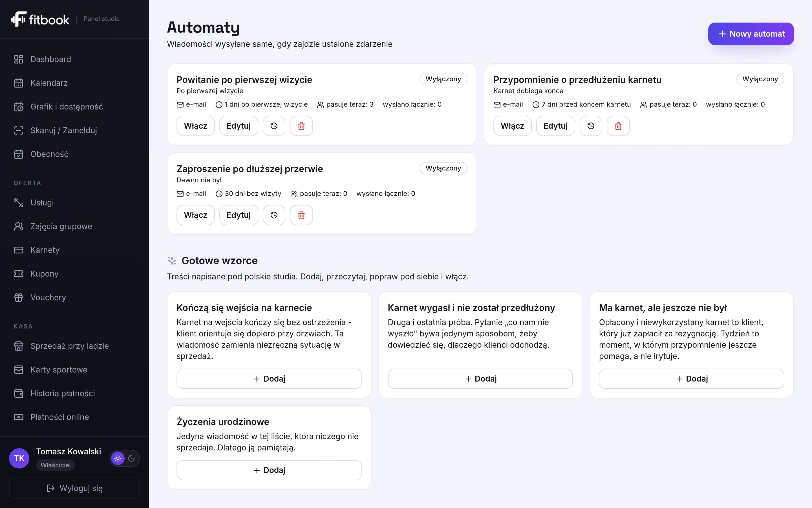
Task: Edit Przypomnienie o przedłużeniu karnetu automat
Action: pos(555,126)
